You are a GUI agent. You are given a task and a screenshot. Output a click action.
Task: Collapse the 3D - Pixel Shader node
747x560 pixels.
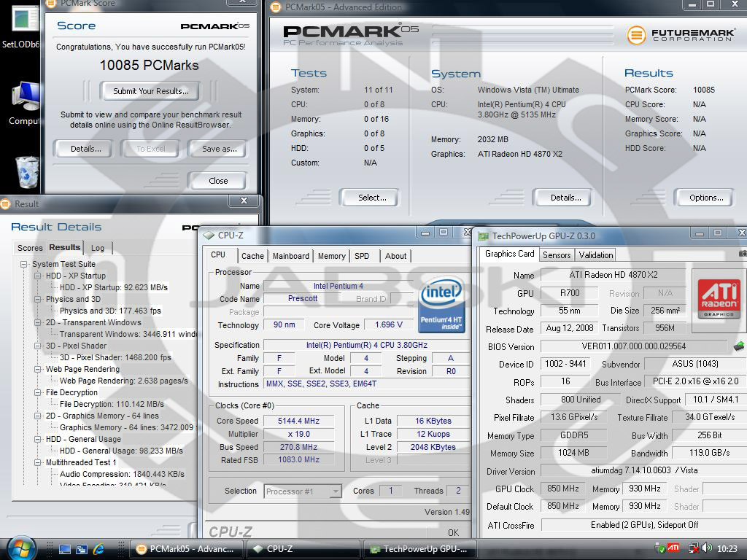(38, 346)
